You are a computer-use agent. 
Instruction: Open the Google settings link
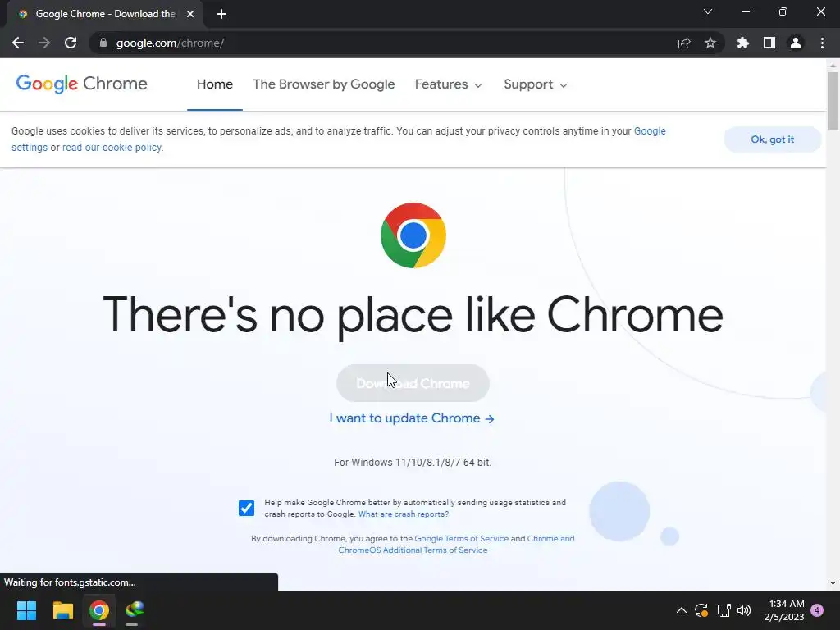(650, 131)
